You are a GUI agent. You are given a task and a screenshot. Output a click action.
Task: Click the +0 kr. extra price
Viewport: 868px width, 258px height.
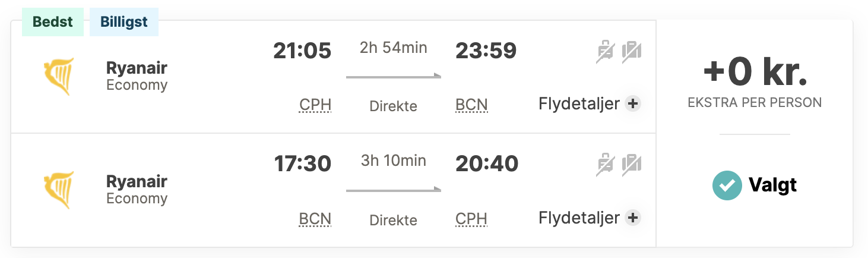(755, 73)
